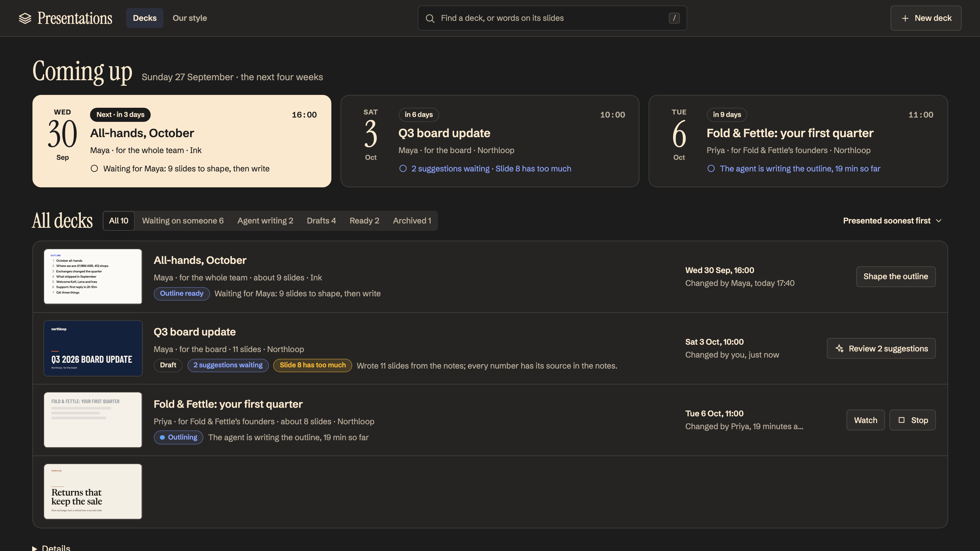The width and height of the screenshot is (980, 551).
Task: Click the slash shortcut key badge
Action: coord(674,18)
